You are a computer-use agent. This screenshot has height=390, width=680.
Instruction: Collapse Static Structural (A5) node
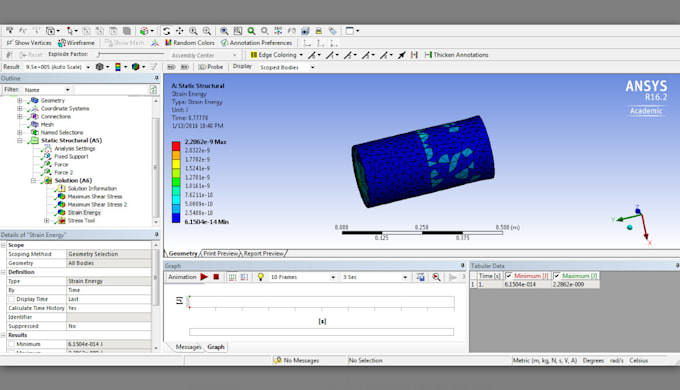click(x=20, y=141)
